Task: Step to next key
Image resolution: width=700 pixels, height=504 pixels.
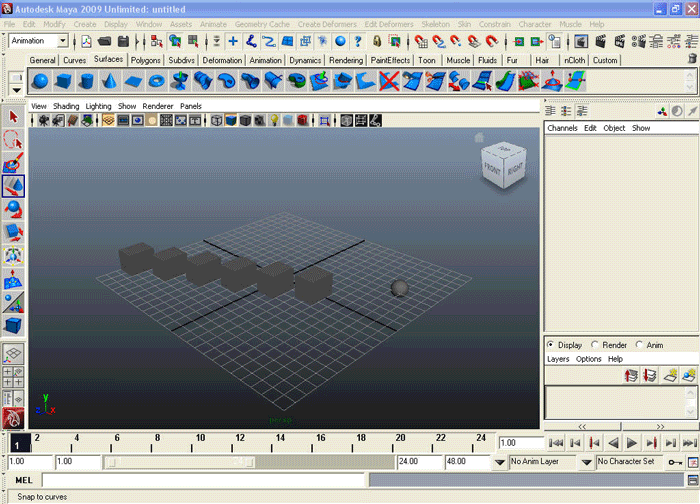Action: click(x=651, y=443)
